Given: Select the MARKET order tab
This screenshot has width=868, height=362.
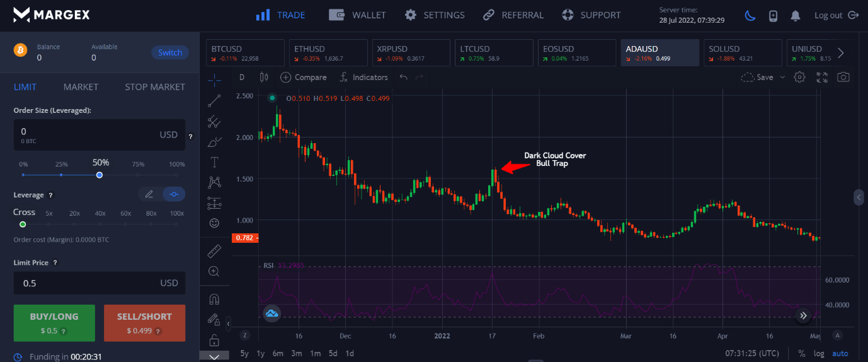Looking at the screenshot, I should click(81, 86).
